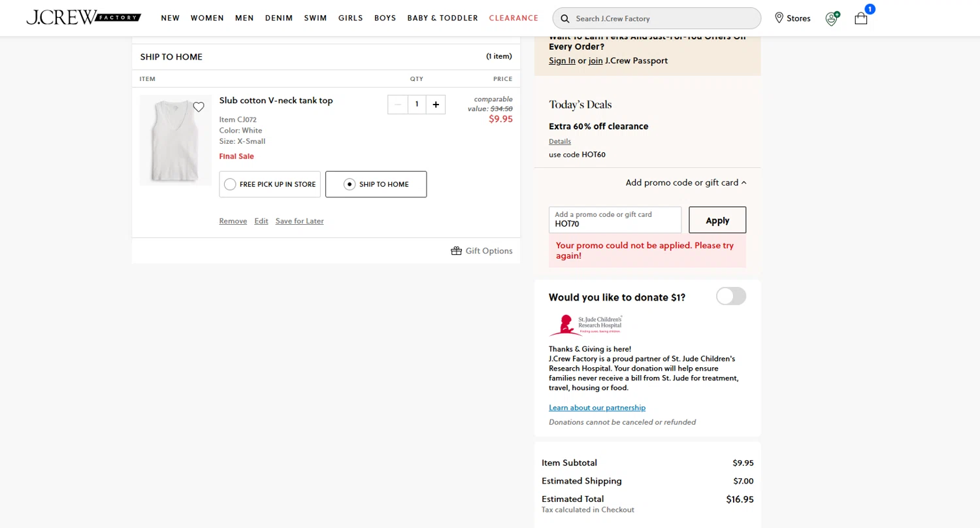Click the J.Crew Factory logo
This screenshot has width=980, height=528.
pyautogui.click(x=84, y=18)
